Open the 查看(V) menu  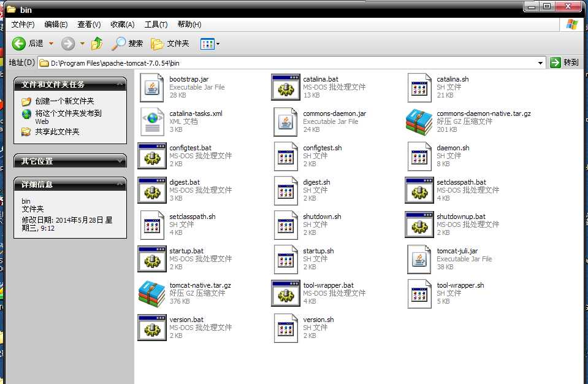89,25
